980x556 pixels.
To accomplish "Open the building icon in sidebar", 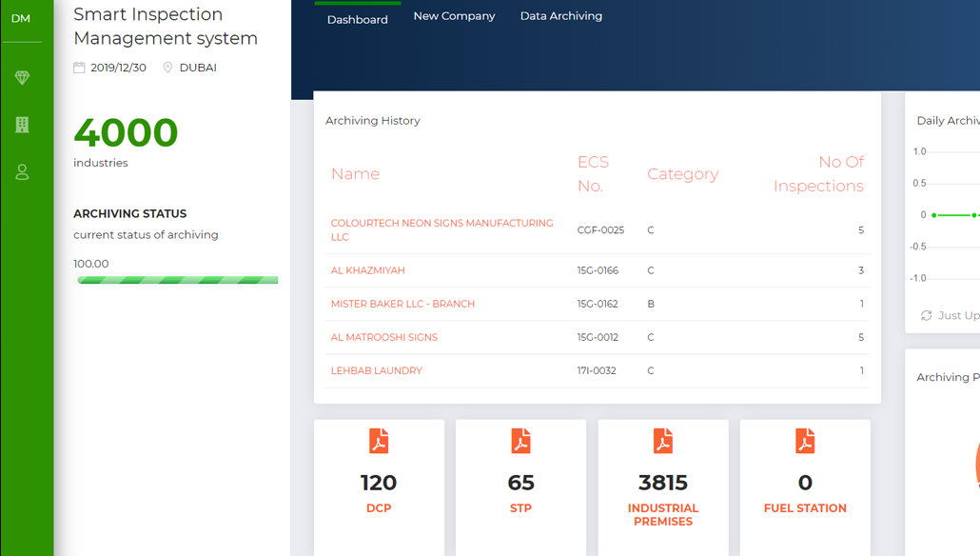I will pyautogui.click(x=22, y=125).
